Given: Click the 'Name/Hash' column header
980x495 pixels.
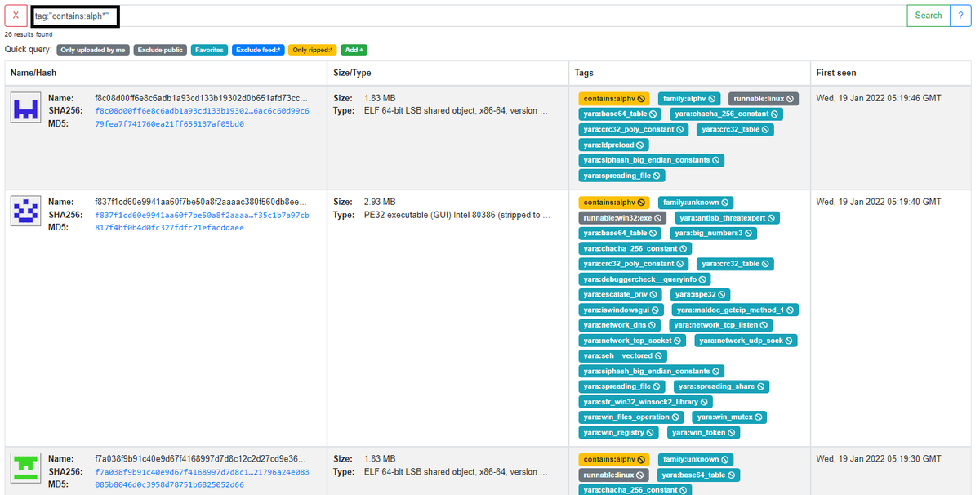Looking at the screenshot, I should coord(33,73).
